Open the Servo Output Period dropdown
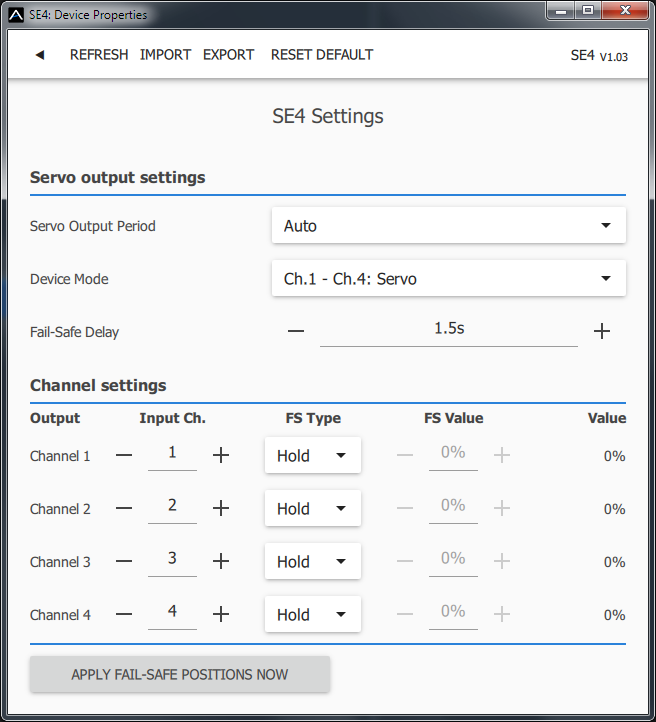The image size is (656, 722). point(448,226)
